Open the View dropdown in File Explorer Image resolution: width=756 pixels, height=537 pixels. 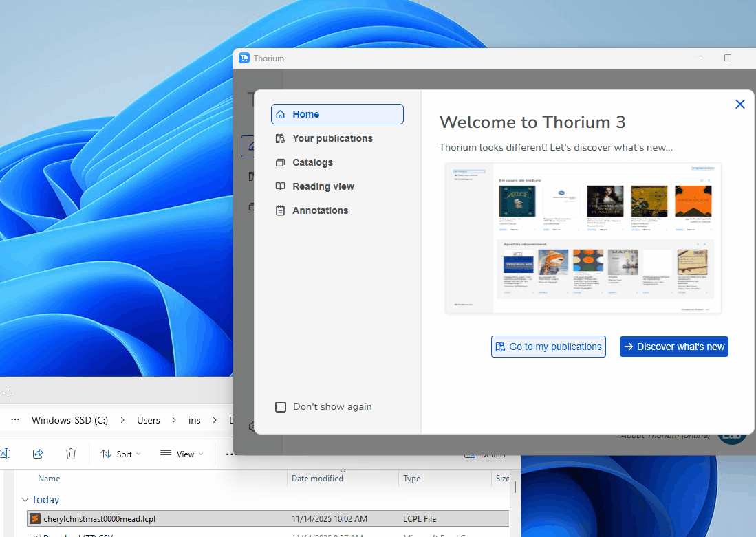click(x=182, y=454)
